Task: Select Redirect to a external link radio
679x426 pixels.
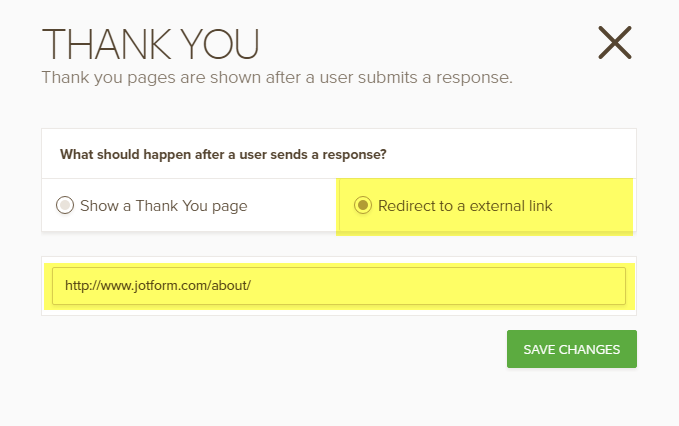Action: click(363, 206)
